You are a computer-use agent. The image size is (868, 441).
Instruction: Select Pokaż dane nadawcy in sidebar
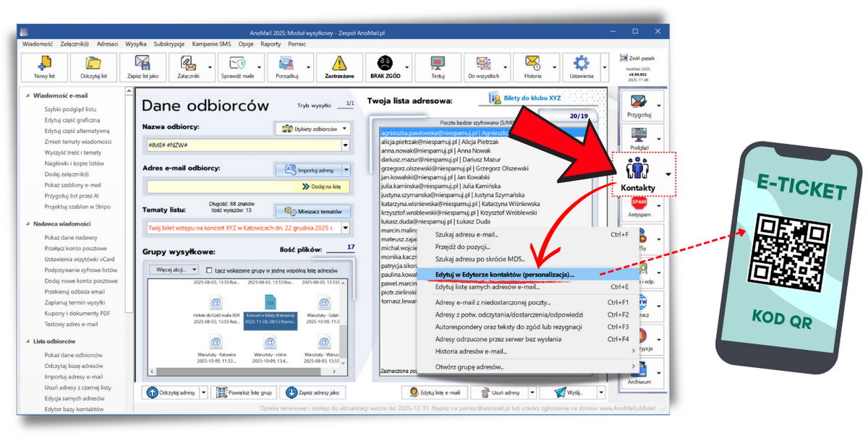point(71,237)
